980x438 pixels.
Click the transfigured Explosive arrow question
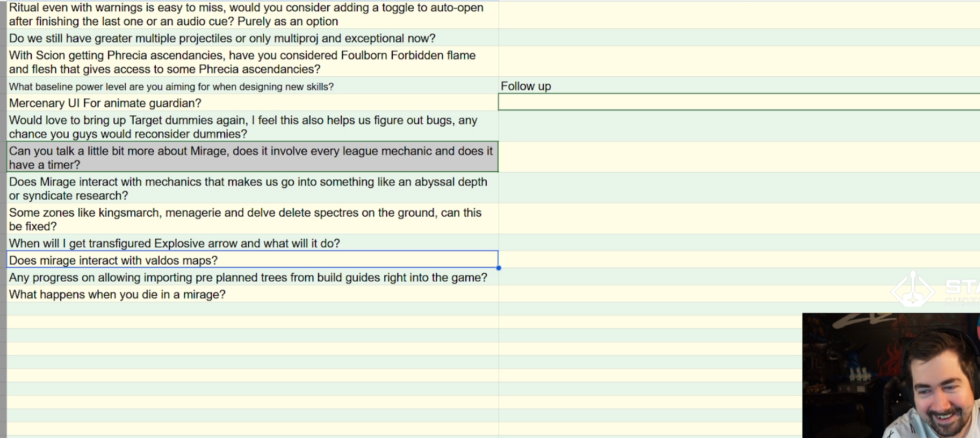click(253, 243)
